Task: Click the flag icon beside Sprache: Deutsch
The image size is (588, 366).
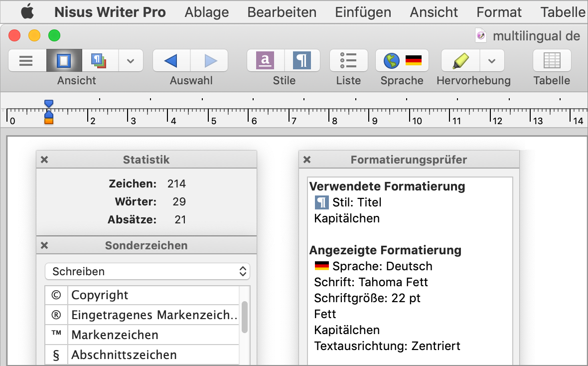Action: pyautogui.click(x=322, y=266)
